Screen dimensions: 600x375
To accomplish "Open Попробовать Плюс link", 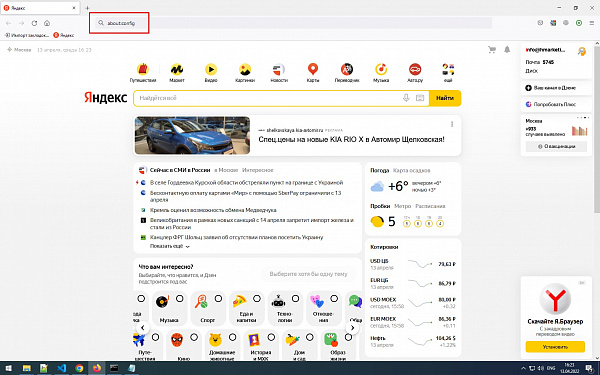I will coord(554,104).
